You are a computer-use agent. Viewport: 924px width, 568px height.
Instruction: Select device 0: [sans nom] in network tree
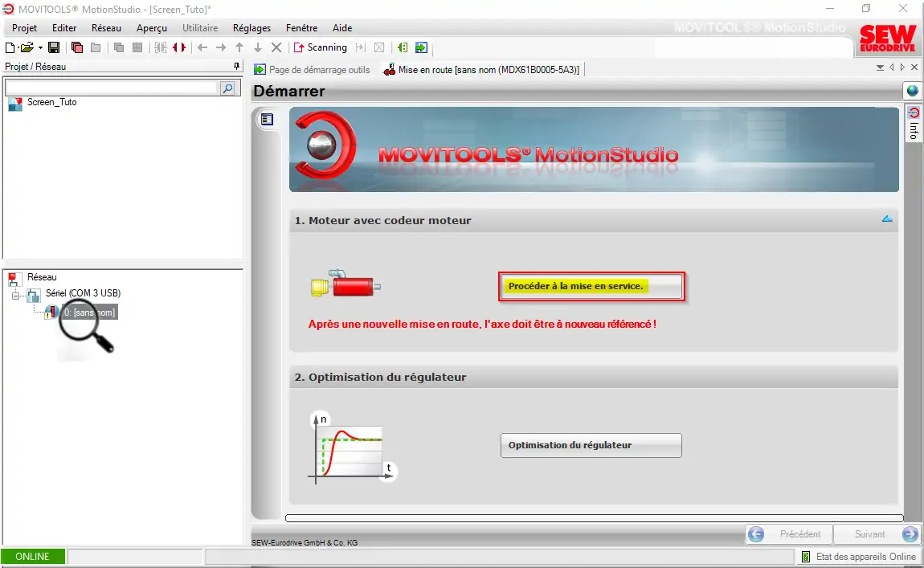89,313
